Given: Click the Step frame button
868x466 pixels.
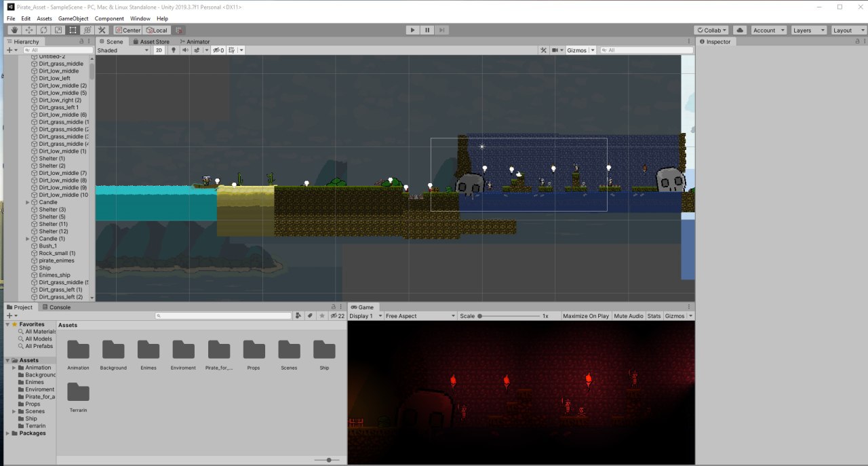Looking at the screenshot, I should pos(442,30).
